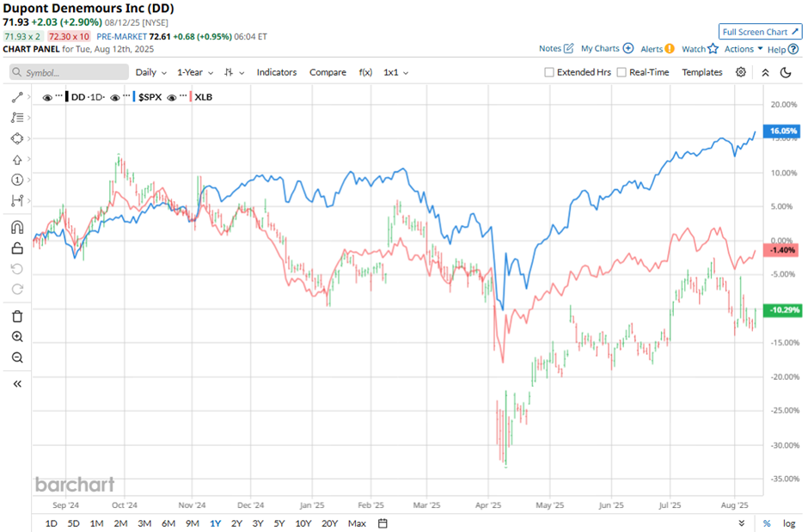Click the Alerts exclamation icon
Viewport: 808px width, 532px height.
click(x=670, y=48)
